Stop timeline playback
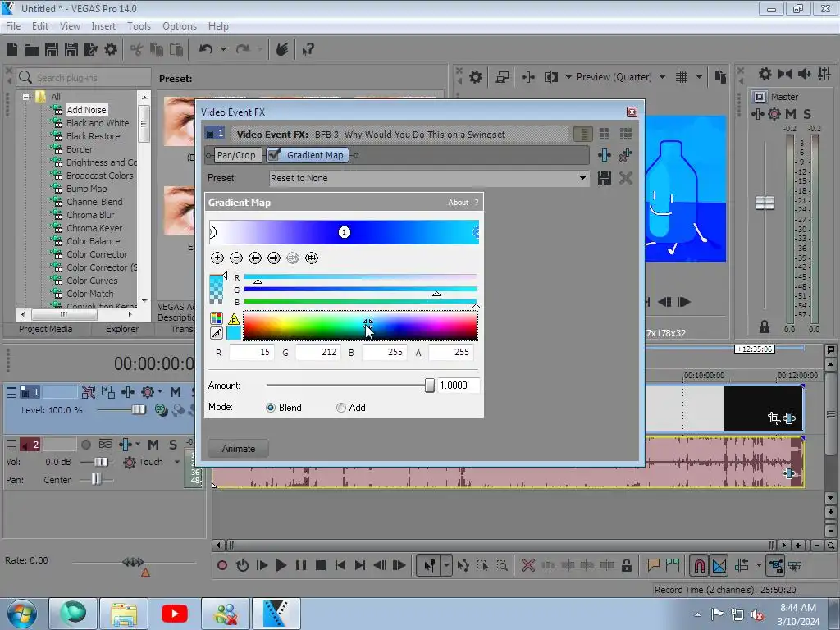Screen dimensions: 840x630 (321, 566)
